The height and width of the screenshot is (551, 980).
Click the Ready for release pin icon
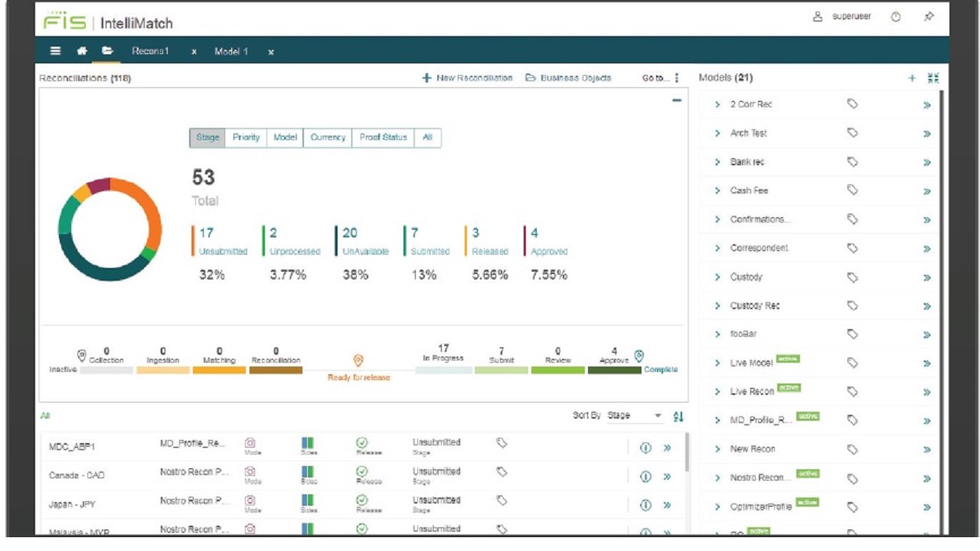[358, 360]
